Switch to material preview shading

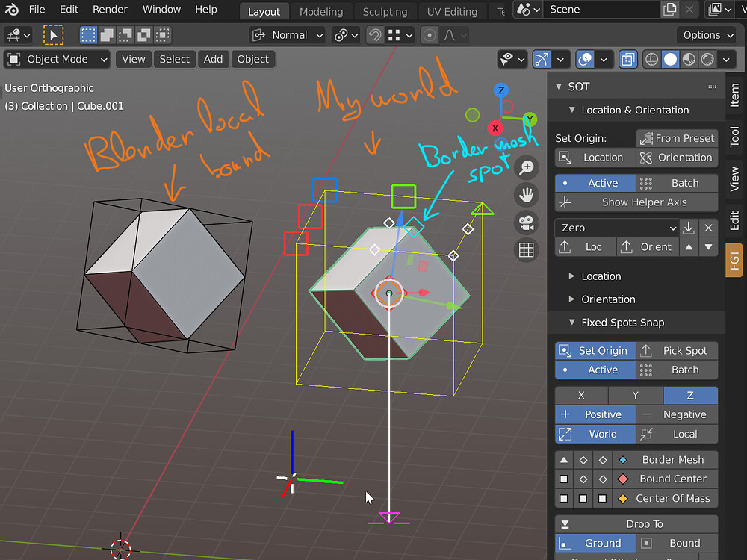coord(689,59)
